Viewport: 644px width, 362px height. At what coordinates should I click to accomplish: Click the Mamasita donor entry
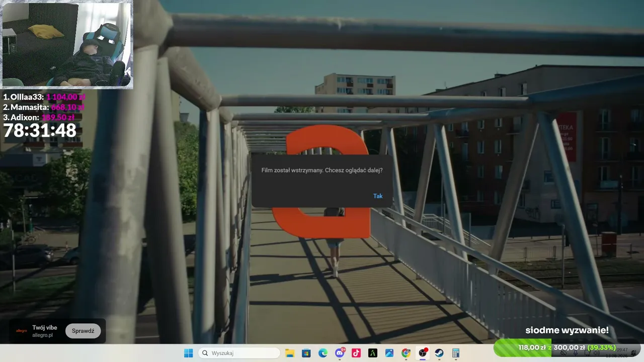44,107
